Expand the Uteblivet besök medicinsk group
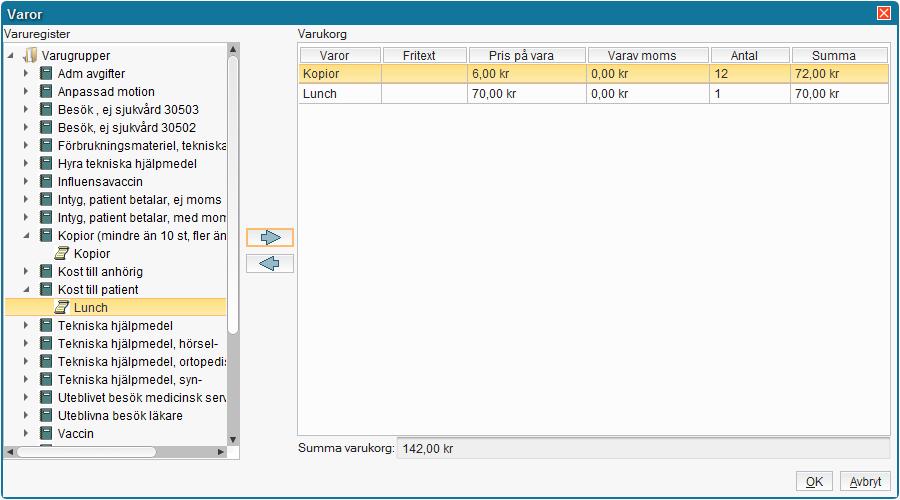The image size is (900, 500). (x=26, y=397)
